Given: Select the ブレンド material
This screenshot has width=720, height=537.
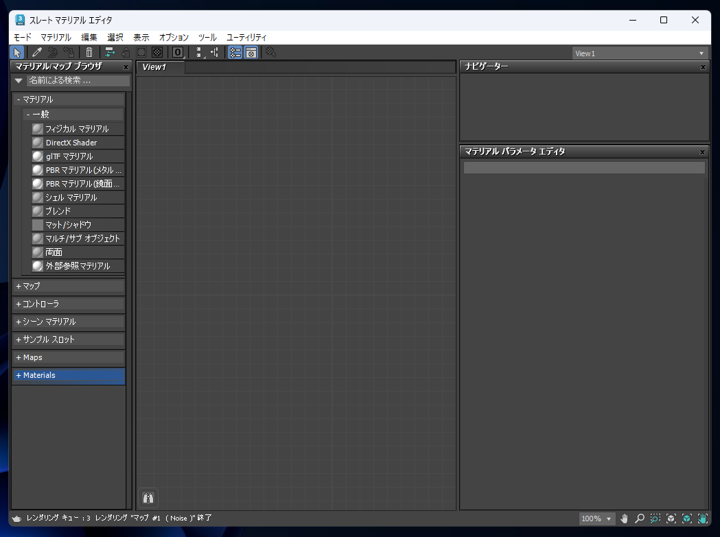Looking at the screenshot, I should click(x=78, y=211).
